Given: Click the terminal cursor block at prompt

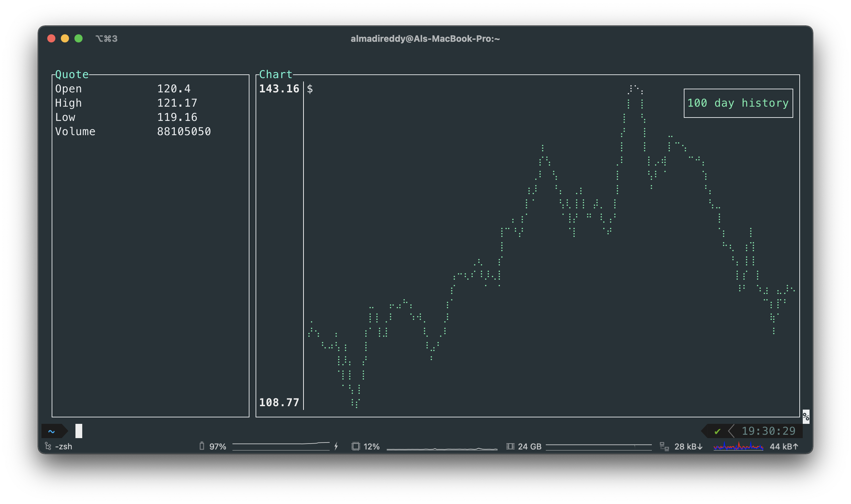Looking at the screenshot, I should (x=79, y=431).
